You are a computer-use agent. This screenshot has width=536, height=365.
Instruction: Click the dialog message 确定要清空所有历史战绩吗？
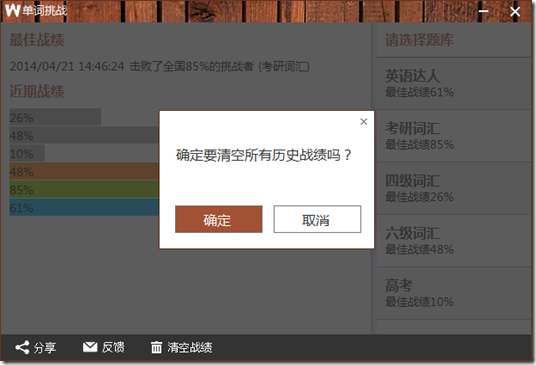(x=264, y=156)
